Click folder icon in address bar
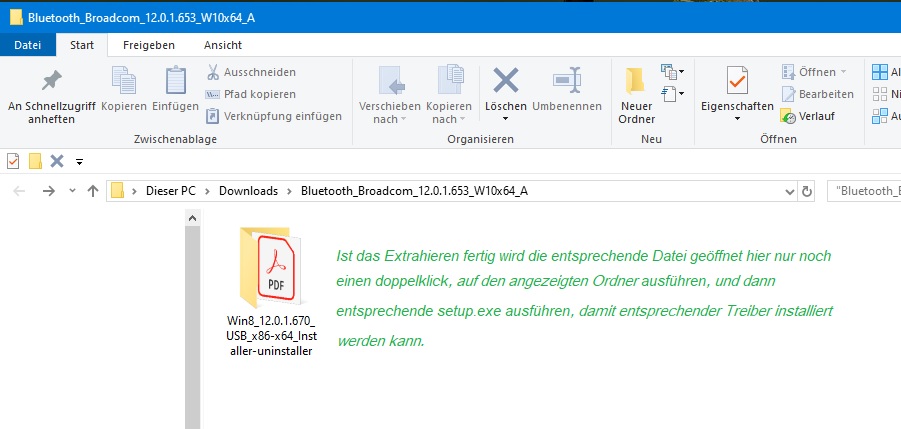Image resolution: width=901 pixels, height=429 pixels. 118,191
